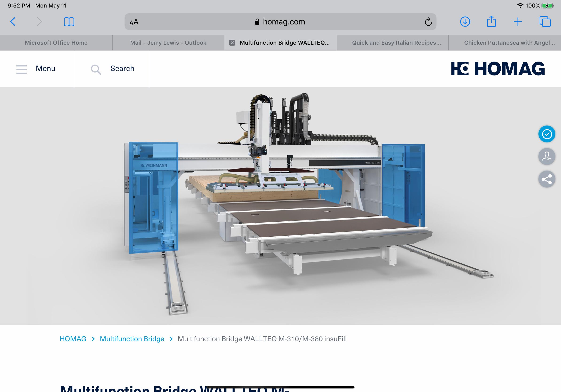Close the Multifunction Bridge WALLTEQ tab
The width and height of the screenshot is (561, 392).
(232, 43)
